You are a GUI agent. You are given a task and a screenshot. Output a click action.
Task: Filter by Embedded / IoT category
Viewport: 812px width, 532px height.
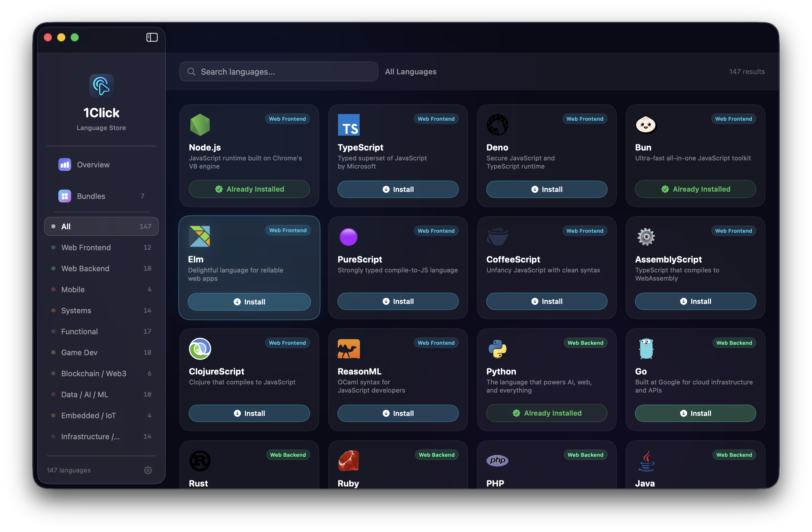(101, 415)
